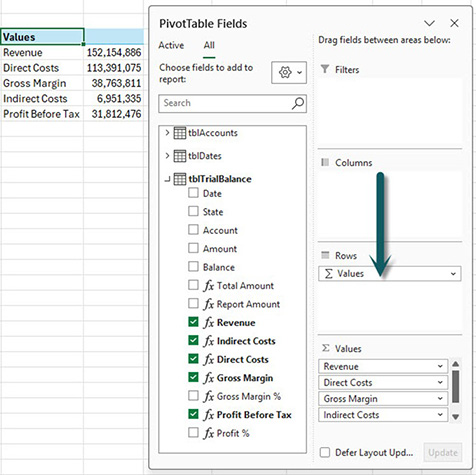Click the Values area sigma icon

(x=326, y=348)
